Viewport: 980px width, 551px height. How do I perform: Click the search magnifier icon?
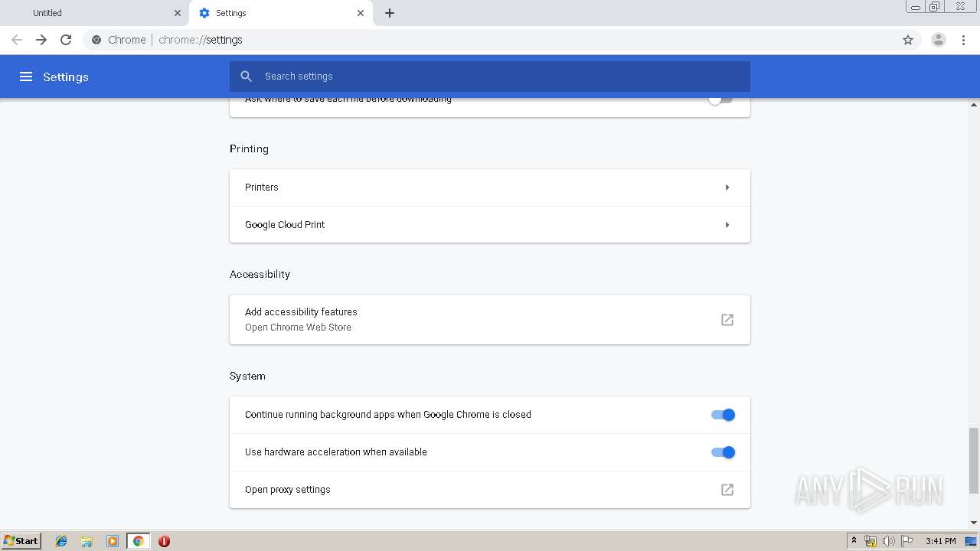point(246,77)
